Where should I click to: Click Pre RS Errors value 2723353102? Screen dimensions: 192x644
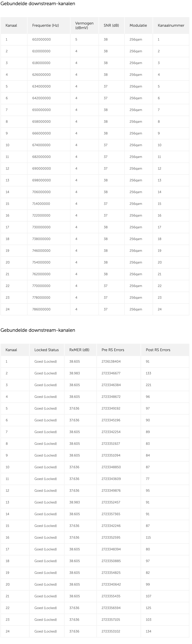coord(111,632)
